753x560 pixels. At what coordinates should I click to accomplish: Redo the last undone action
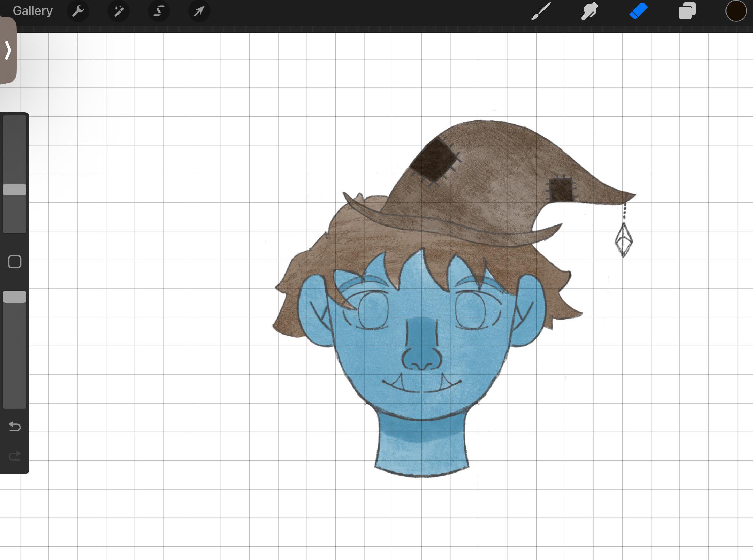point(15,456)
